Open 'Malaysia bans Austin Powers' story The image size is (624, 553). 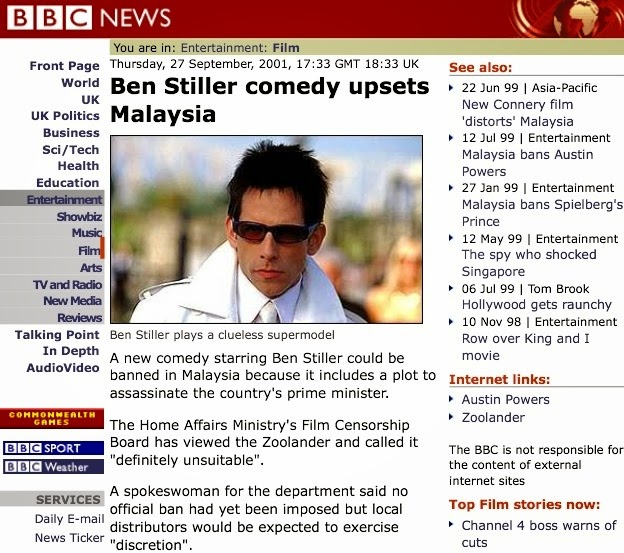click(x=527, y=163)
